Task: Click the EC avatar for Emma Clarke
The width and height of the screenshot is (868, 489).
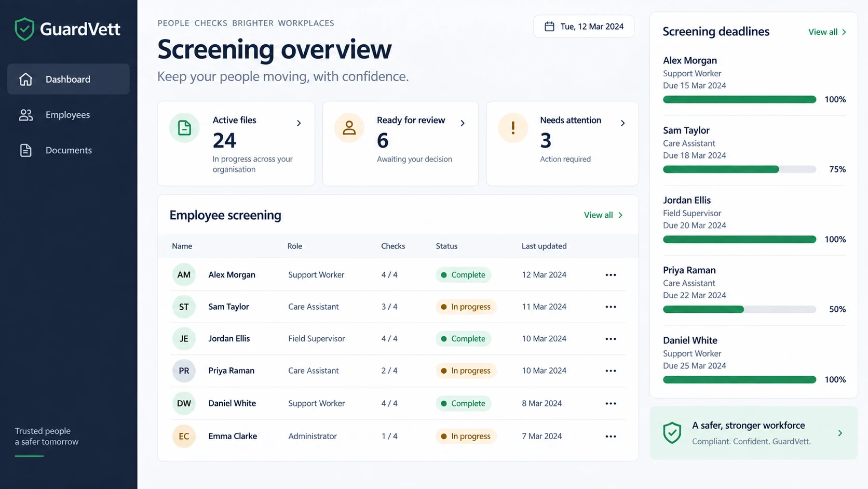Action: pyautogui.click(x=184, y=436)
